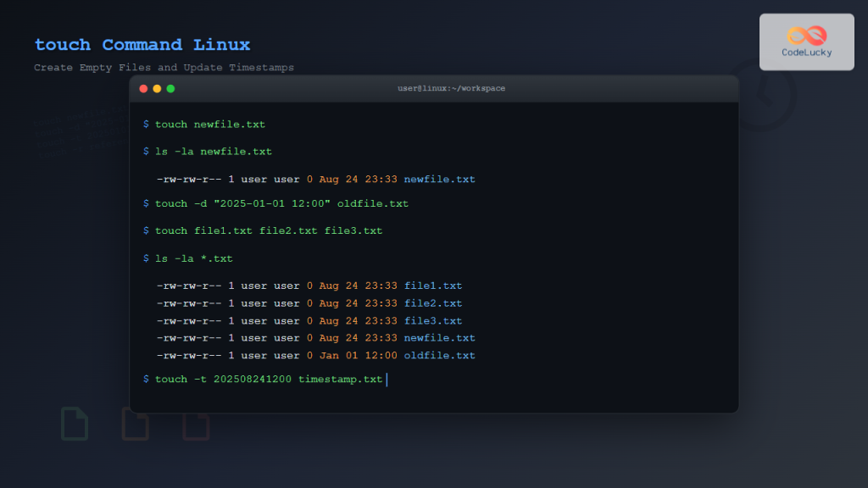
Task: Toggle the red dot in the terminal titlebar
Action: pos(142,87)
